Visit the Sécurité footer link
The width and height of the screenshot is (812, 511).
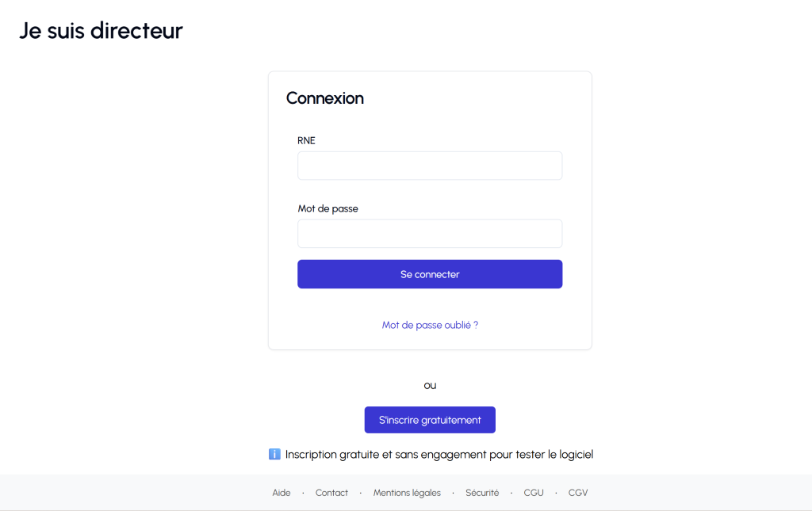pyautogui.click(x=482, y=493)
